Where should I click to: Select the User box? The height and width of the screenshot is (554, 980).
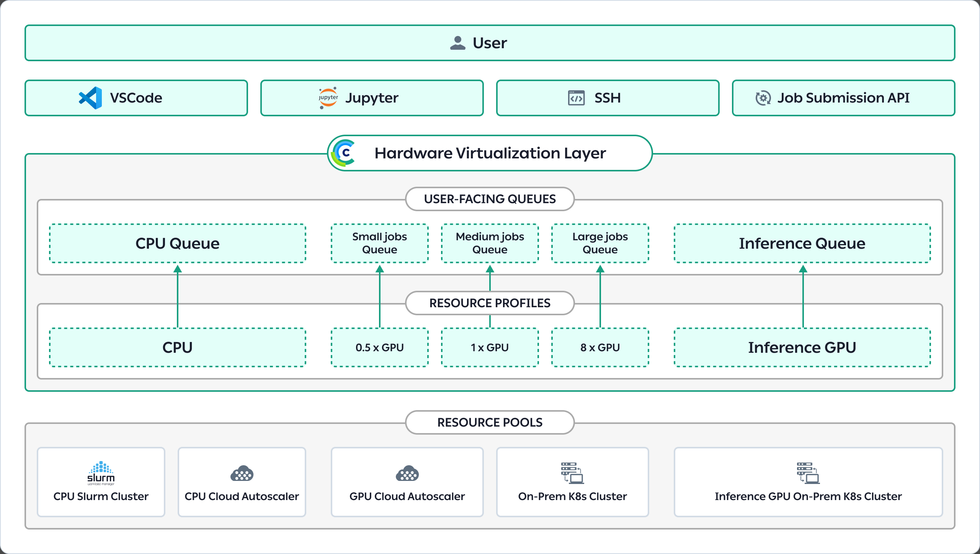[490, 43]
